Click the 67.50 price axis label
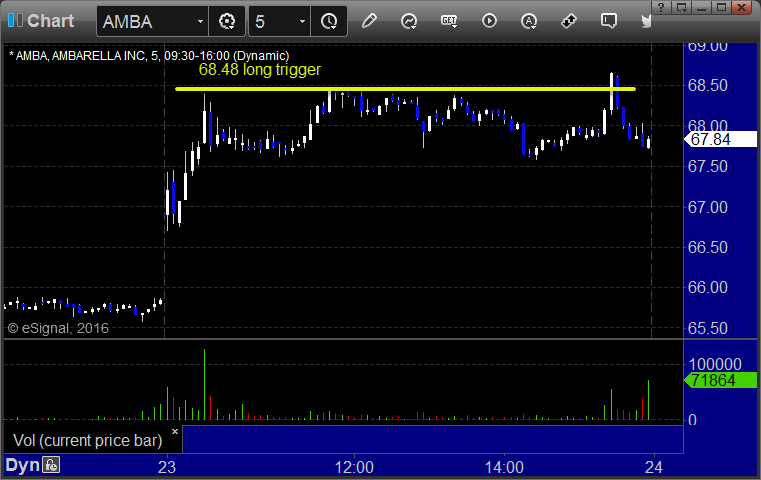Screen dimensions: 761x480 (708, 166)
